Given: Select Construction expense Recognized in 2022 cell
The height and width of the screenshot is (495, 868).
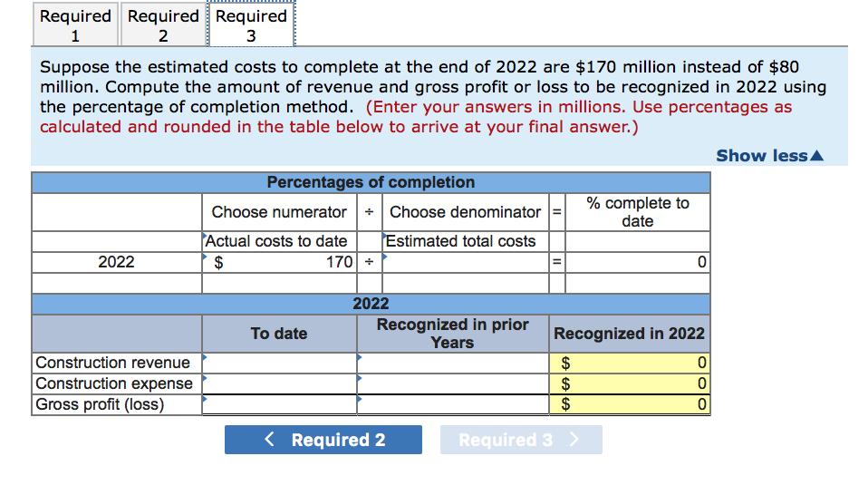Looking at the screenshot, I should 630,383.
